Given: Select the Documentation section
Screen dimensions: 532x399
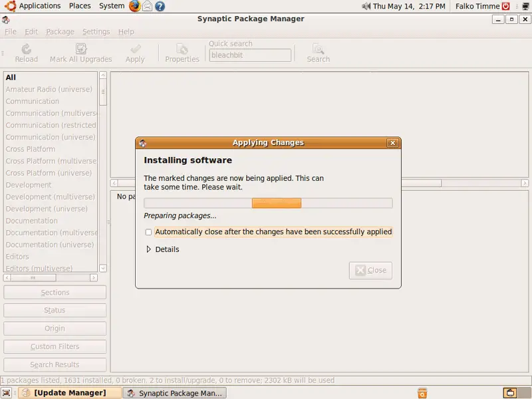Looking at the screenshot, I should 51,221.
